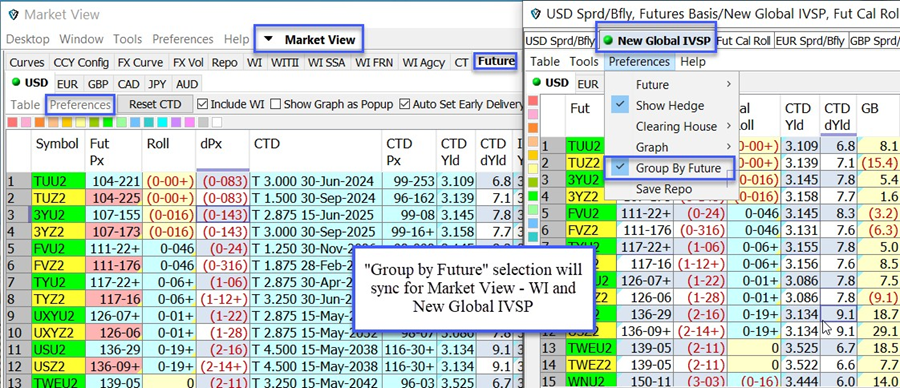Click red swatch in IVSP vertical palette

tap(533, 100)
